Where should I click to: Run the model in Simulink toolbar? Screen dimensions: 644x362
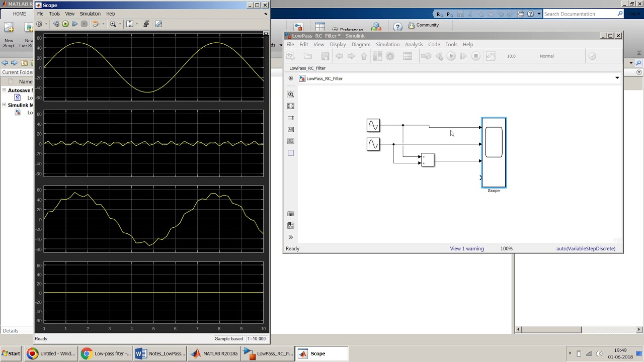click(x=451, y=56)
